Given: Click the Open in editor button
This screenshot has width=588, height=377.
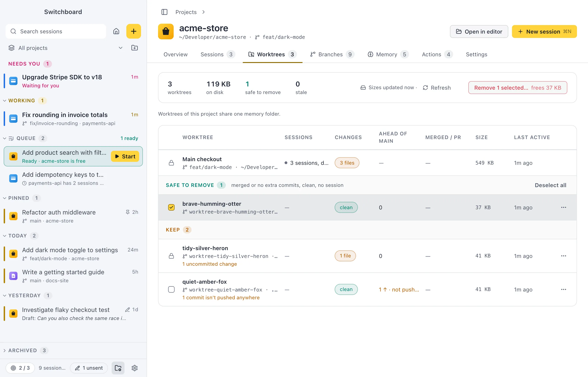Looking at the screenshot, I should click(x=479, y=31).
